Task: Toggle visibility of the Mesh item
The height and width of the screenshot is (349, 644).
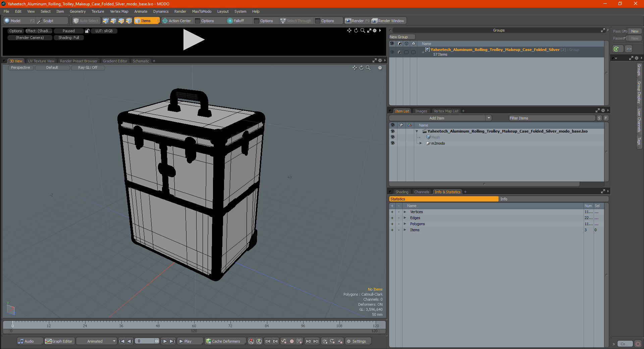Action: click(x=392, y=137)
